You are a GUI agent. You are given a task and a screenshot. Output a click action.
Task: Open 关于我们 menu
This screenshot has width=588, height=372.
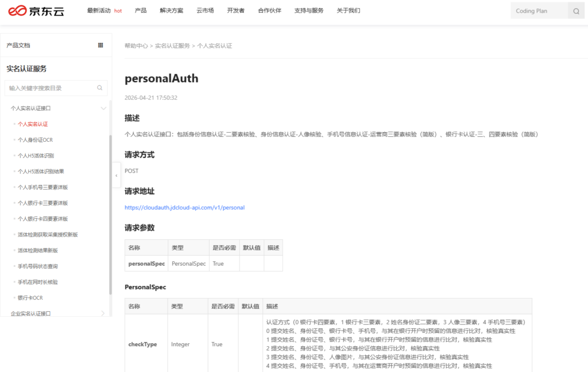[x=349, y=10]
